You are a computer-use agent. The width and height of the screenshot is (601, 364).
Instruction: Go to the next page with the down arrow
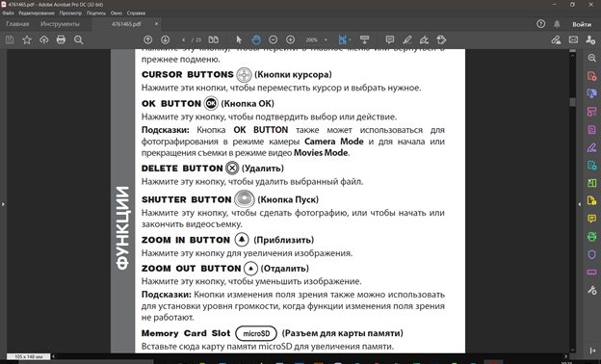coord(166,39)
